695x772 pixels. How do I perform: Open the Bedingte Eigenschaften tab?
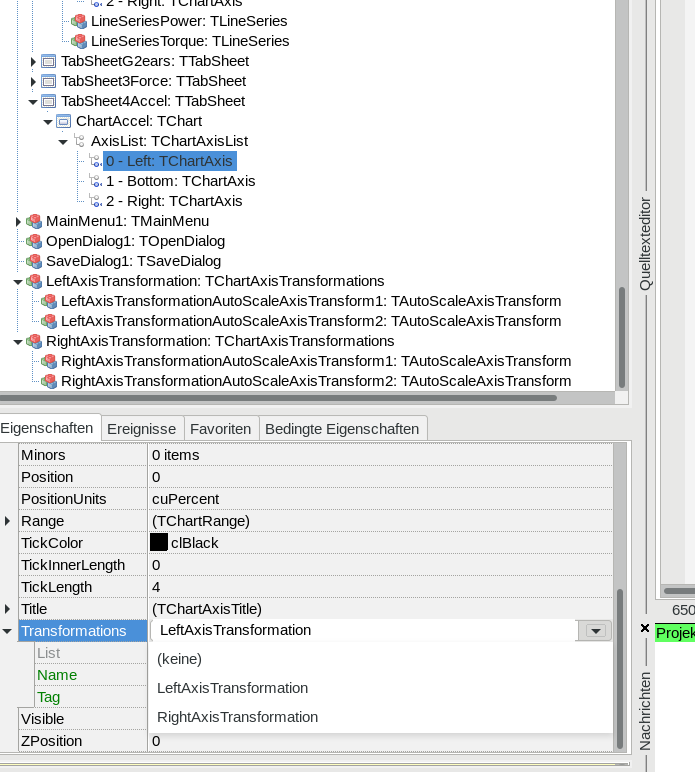(342, 429)
